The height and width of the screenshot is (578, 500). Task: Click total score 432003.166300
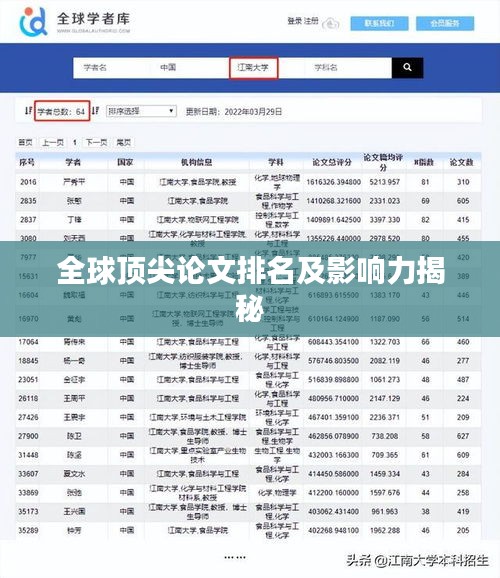pyautogui.click(x=333, y=455)
